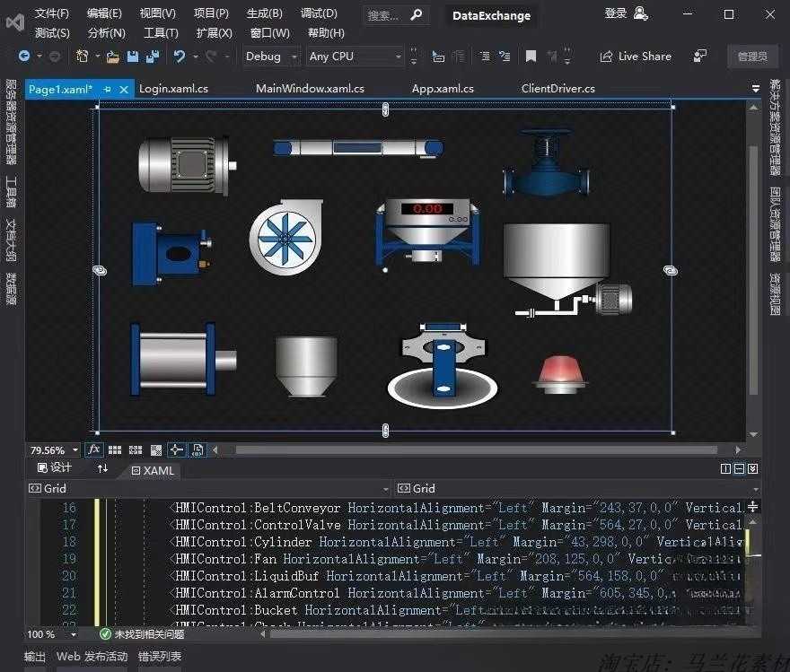
Task: Click the open file folder icon
Action: [113, 57]
